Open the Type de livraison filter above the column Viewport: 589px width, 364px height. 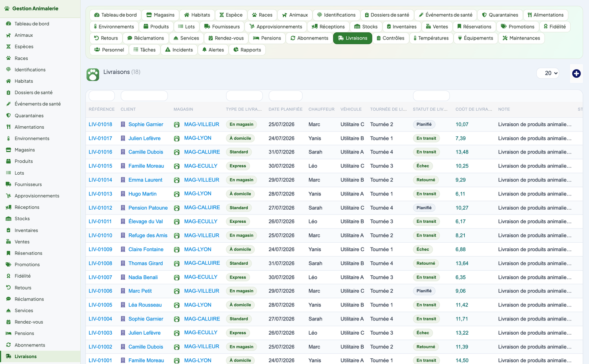(x=245, y=96)
